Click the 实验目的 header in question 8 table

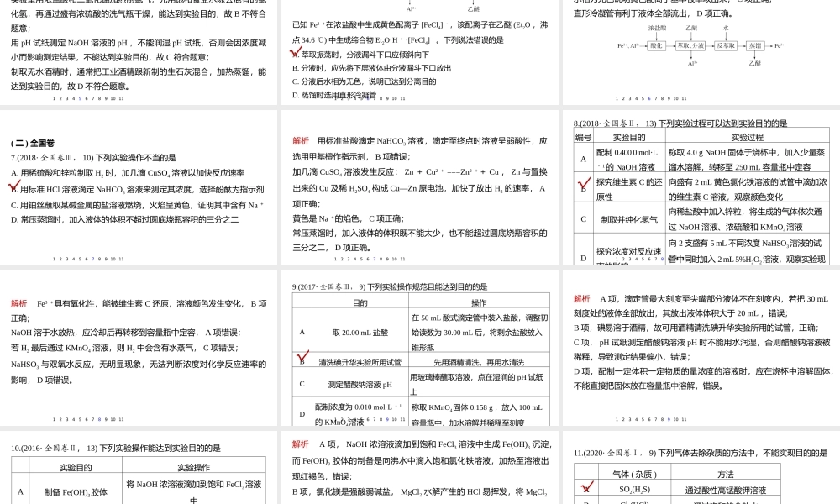click(x=629, y=137)
